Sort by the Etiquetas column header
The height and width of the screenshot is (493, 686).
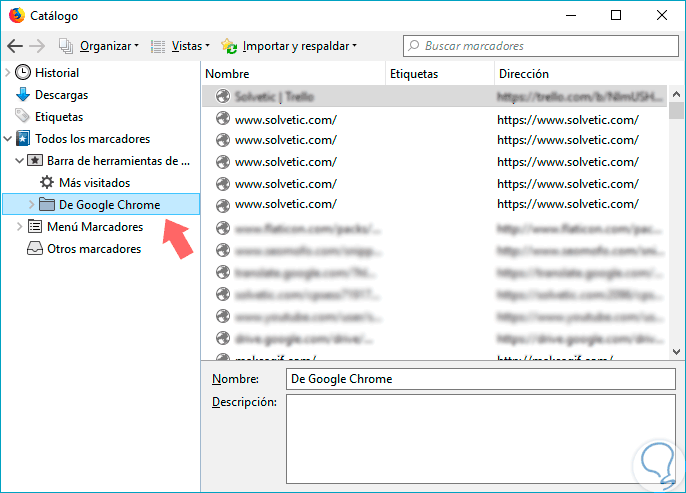440,73
